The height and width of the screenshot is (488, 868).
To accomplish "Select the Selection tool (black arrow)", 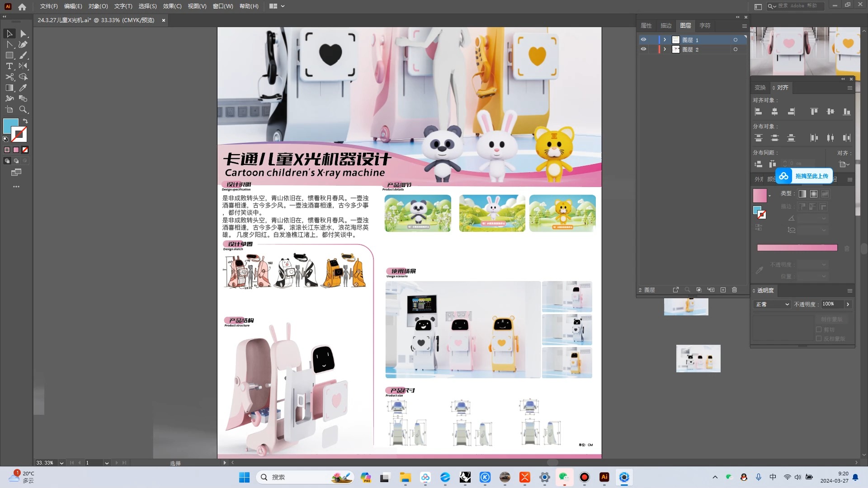I will 9,34.
